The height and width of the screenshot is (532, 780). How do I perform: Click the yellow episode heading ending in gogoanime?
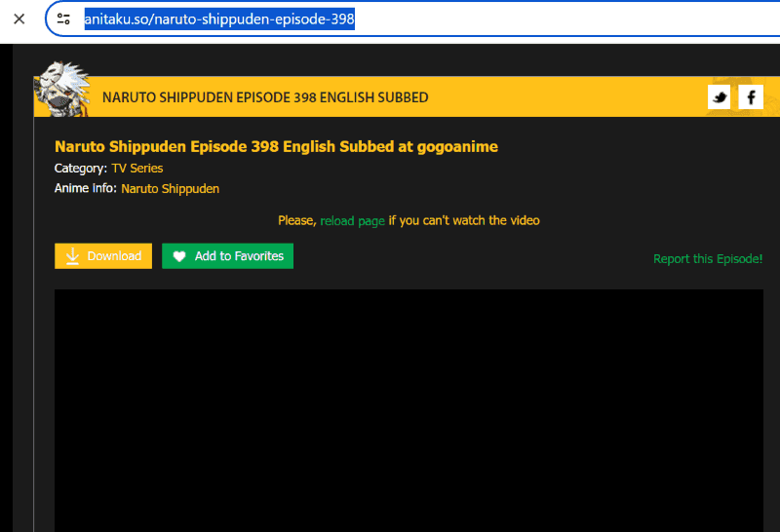coord(276,147)
